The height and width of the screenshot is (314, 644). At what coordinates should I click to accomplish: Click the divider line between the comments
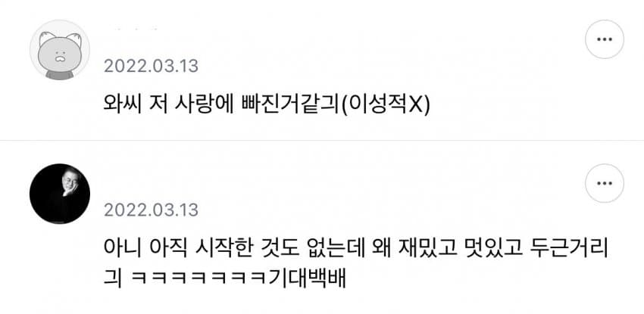coord(322,141)
